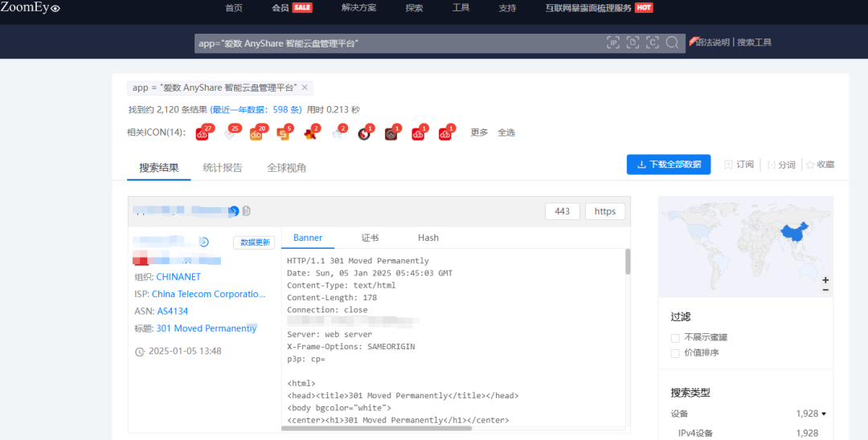Select the related icon with badge 25
This screenshot has height=440, width=868.
click(x=230, y=133)
